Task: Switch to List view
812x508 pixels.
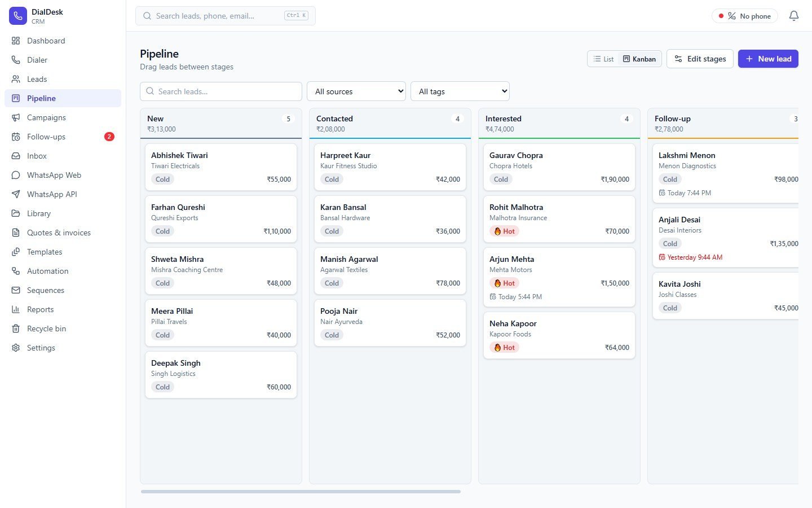Action: 603,59
